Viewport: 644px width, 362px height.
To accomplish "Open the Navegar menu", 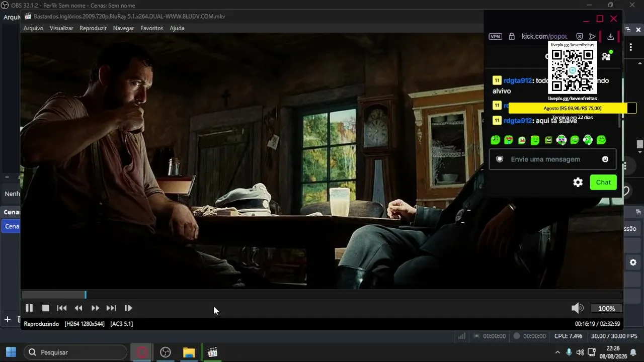I will [x=123, y=28].
